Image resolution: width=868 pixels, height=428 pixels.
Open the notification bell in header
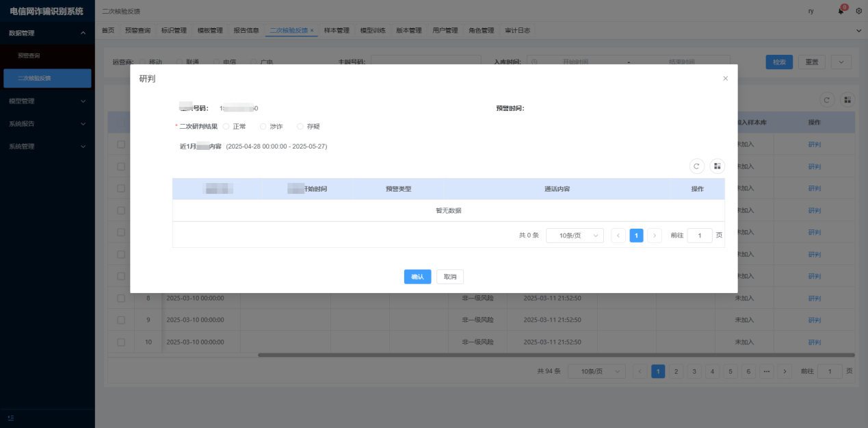coord(841,11)
